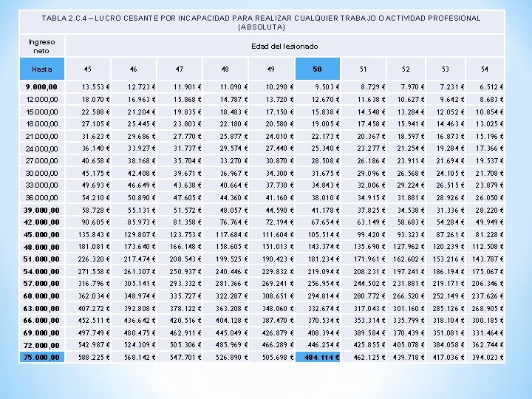The width and height of the screenshot is (532, 399).
Task: Click the cell value 462.125 €
Action: [369, 358]
